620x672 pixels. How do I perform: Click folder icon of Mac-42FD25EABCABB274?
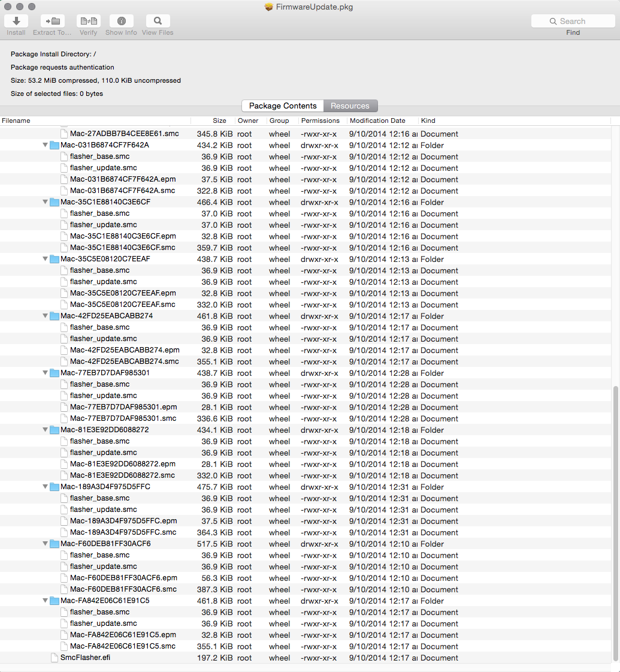point(55,317)
